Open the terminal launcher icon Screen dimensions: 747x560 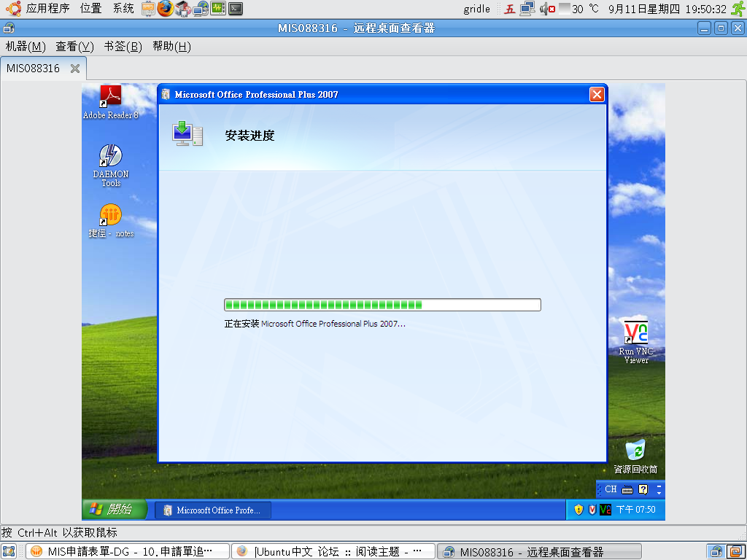[236, 9]
